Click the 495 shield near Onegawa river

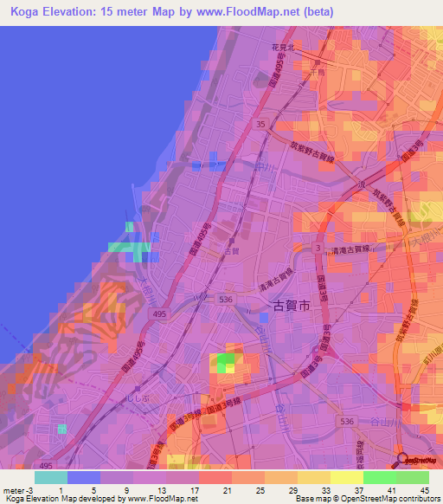tap(159, 314)
